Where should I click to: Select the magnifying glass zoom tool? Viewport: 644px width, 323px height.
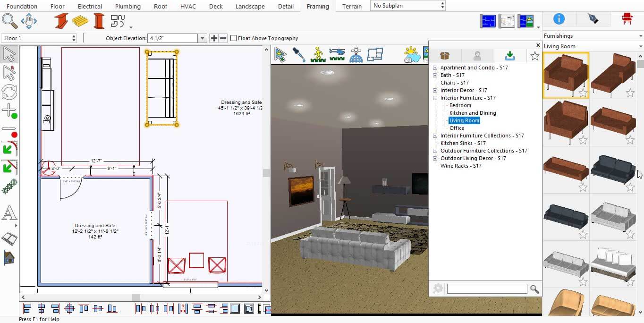pyautogui.click(x=10, y=21)
